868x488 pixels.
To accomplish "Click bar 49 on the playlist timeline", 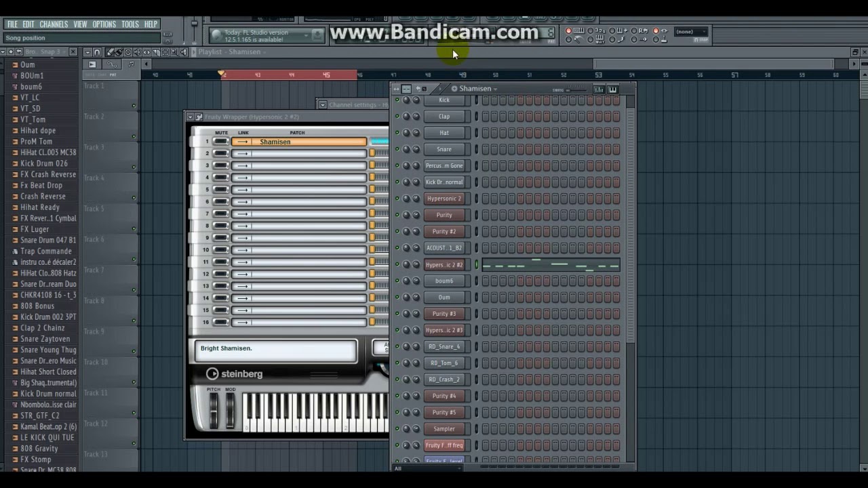I will tap(462, 75).
